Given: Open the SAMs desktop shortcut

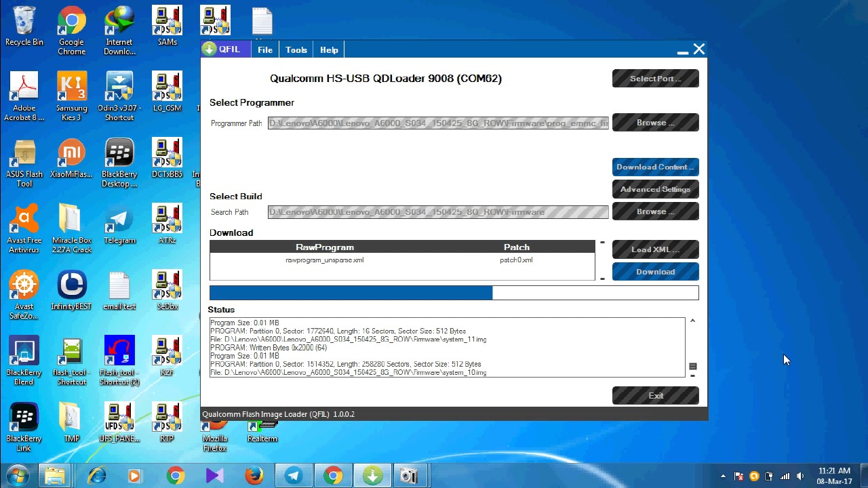Looking at the screenshot, I should pyautogui.click(x=167, y=26).
